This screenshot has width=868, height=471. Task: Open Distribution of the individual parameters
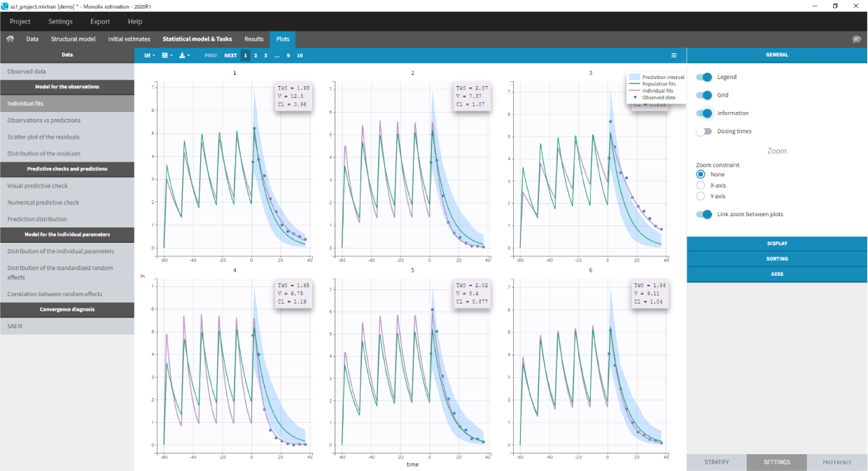pos(67,251)
